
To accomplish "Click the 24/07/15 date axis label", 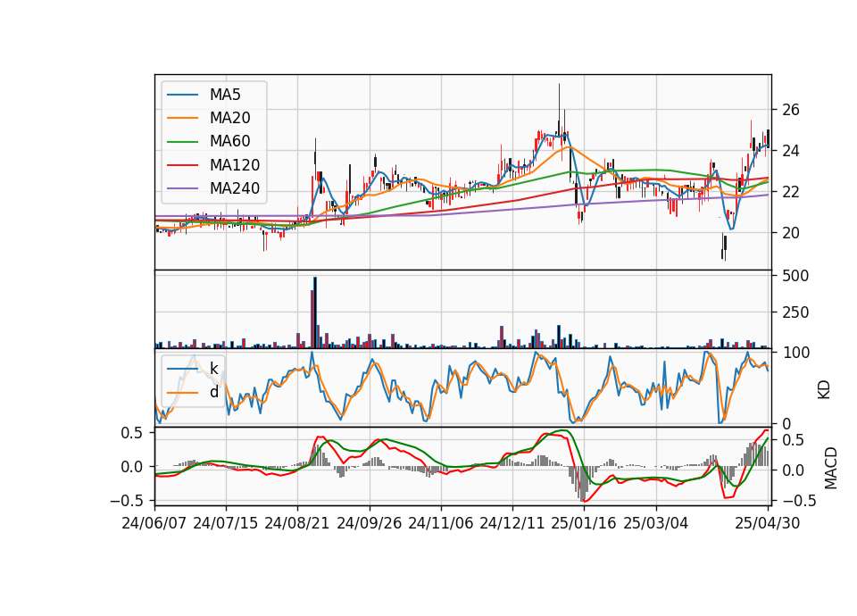I will click(226, 523).
